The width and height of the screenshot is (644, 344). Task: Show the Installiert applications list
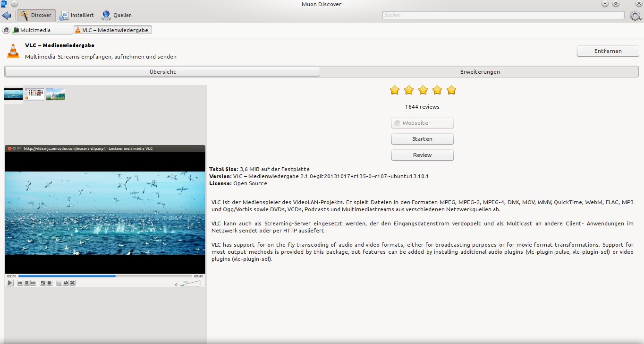(x=76, y=16)
